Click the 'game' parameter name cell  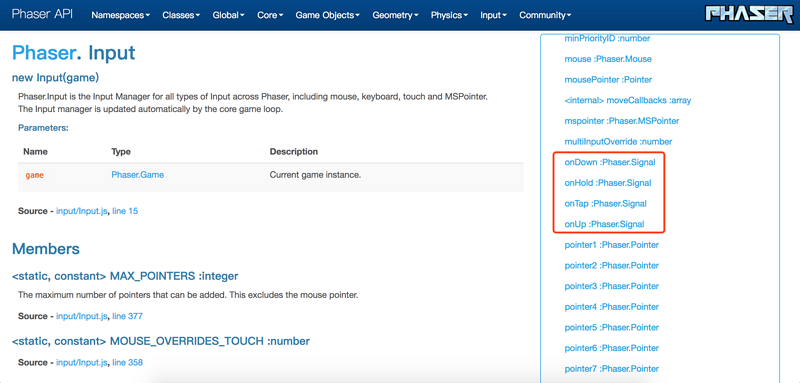click(x=35, y=175)
